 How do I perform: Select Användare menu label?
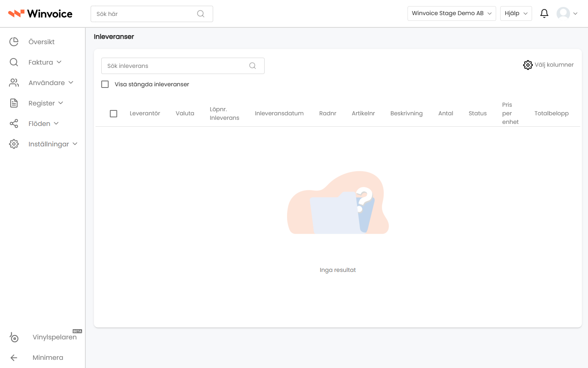coord(47,83)
